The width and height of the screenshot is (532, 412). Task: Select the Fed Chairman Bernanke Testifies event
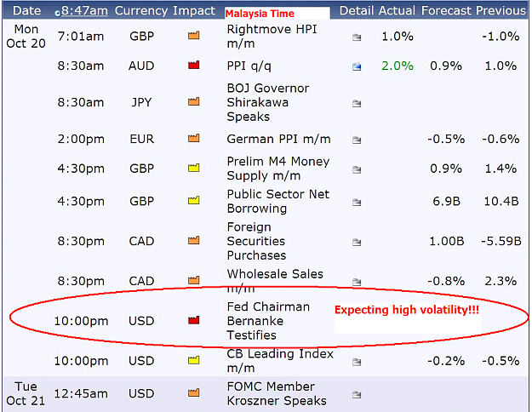point(268,321)
